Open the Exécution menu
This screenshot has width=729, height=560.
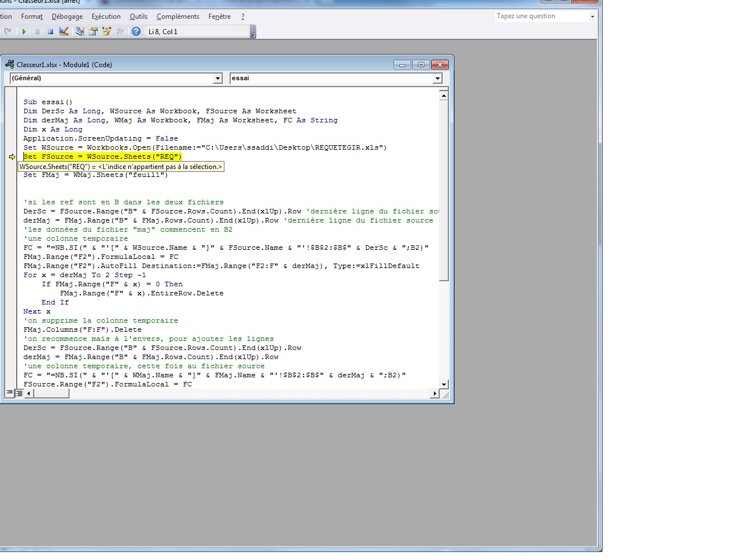click(106, 17)
